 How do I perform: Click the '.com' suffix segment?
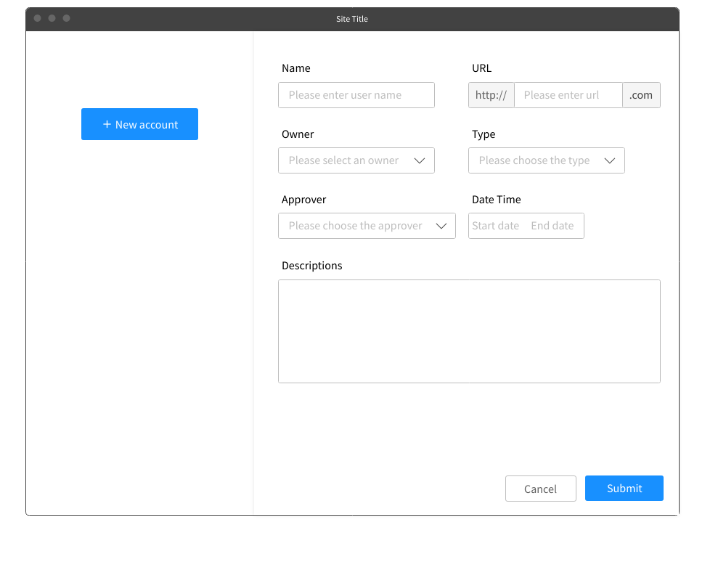641,95
